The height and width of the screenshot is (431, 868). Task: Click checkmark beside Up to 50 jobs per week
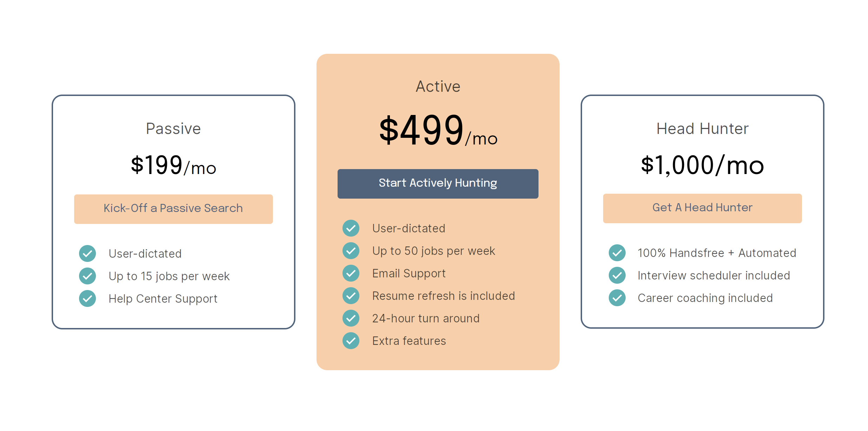[x=351, y=251]
